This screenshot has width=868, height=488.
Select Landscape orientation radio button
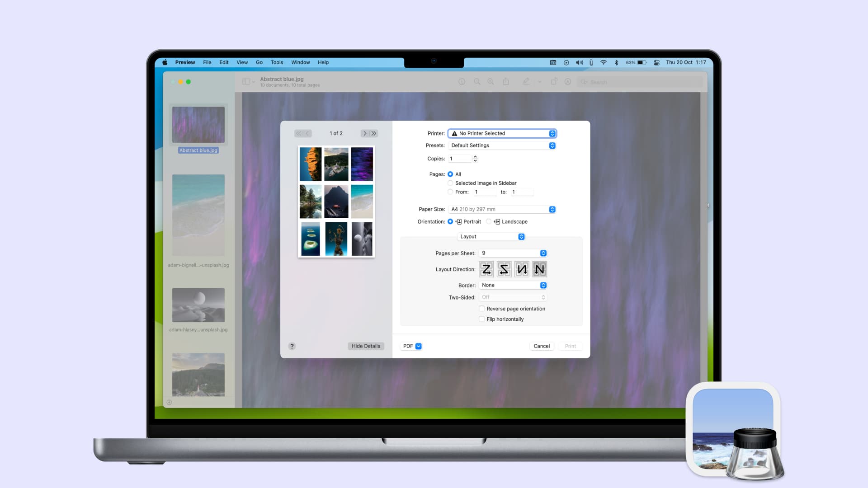click(489, 222)
